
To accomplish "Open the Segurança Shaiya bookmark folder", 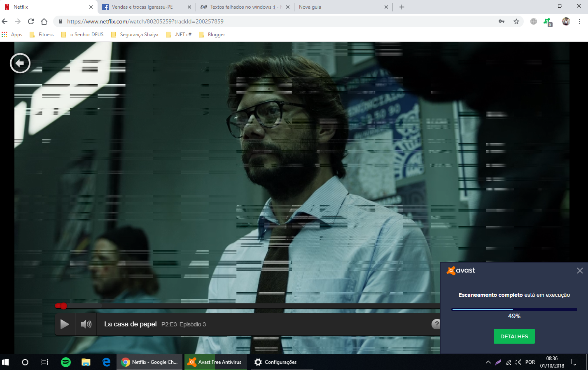I will [135, 35].
